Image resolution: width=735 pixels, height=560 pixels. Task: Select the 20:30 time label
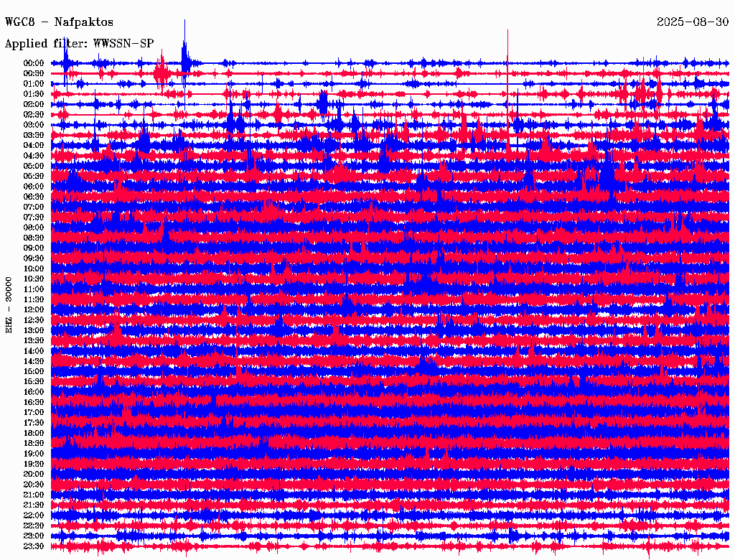(34, 485)
